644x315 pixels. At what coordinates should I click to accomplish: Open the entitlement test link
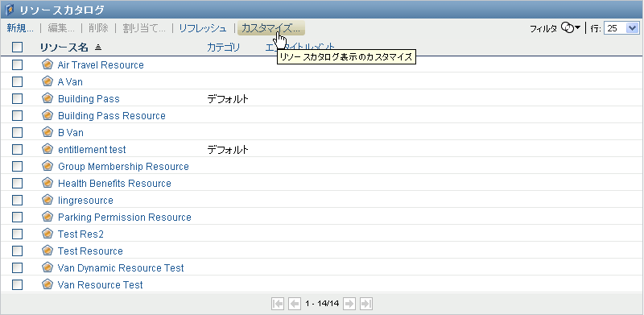click(92, 149)
